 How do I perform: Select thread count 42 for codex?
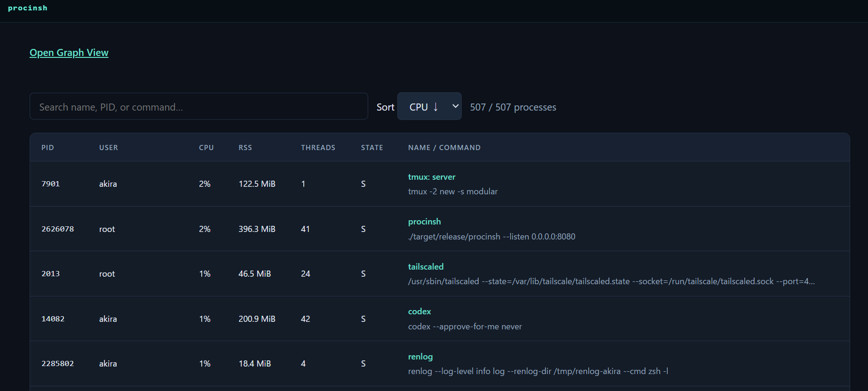click(306, 319)
